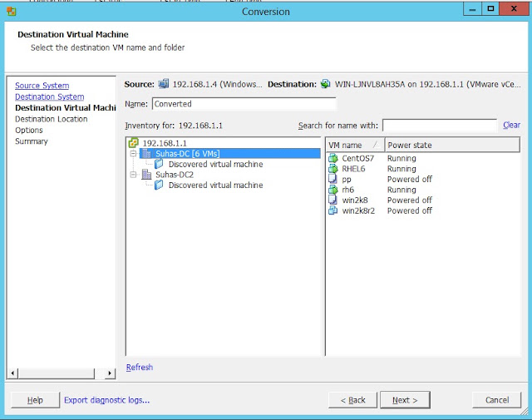Click Powered off state of win2k8r2
The height and width of the screenshot is (420, 532).
pos(410,210)
